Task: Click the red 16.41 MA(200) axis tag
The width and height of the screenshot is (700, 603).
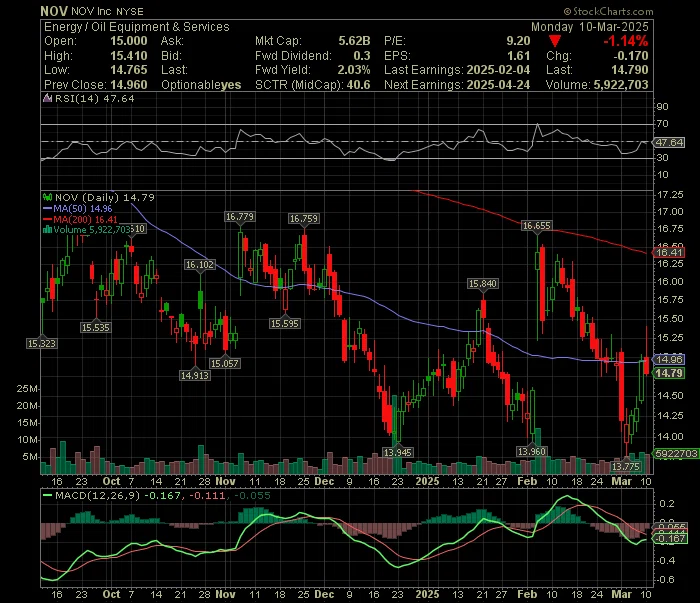Action: click(668, 253)
